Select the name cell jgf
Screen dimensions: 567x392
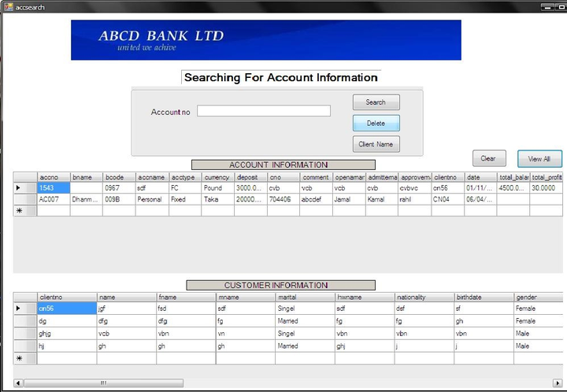(x=127, y=309)
